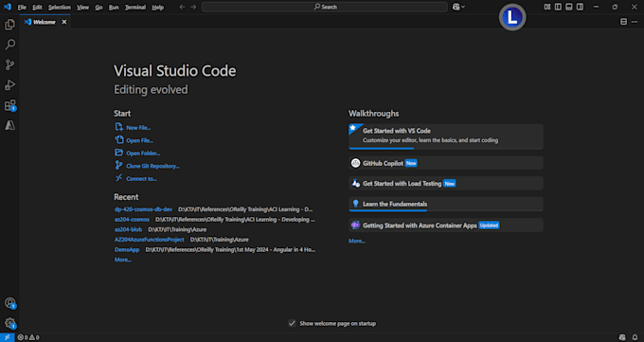Split the editor with the layout icon
The height and width of the screenshot is (342, 644).
[623, 22]
